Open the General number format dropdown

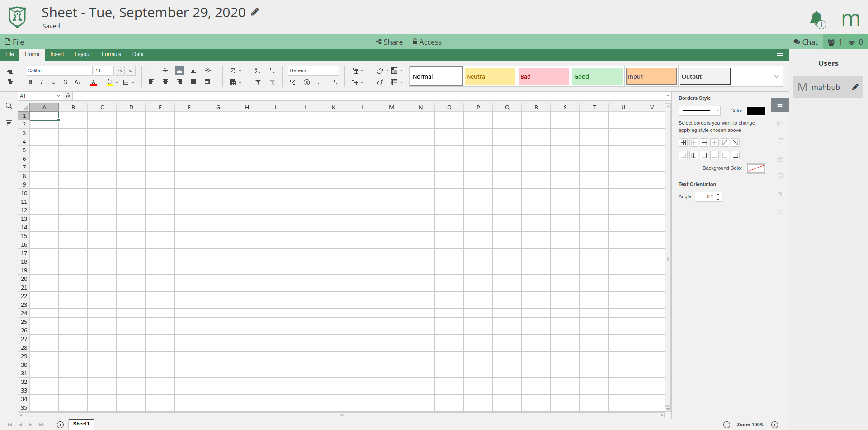335,71
